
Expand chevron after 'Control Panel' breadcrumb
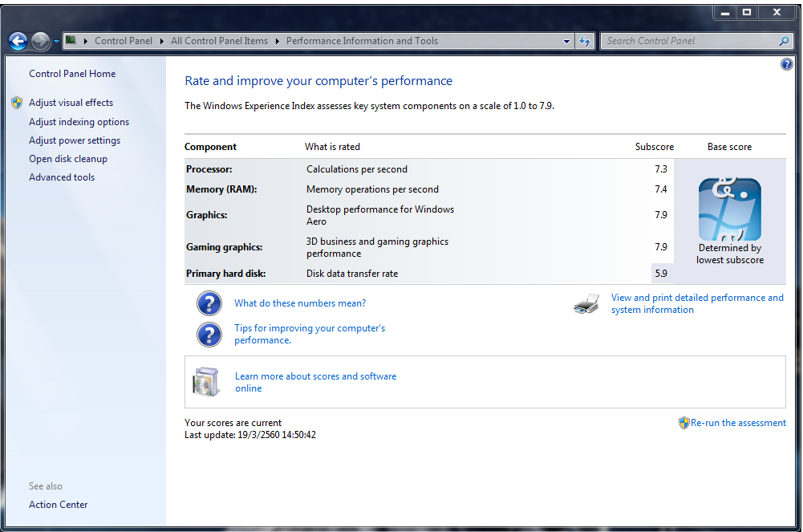[x=161, y=41]
